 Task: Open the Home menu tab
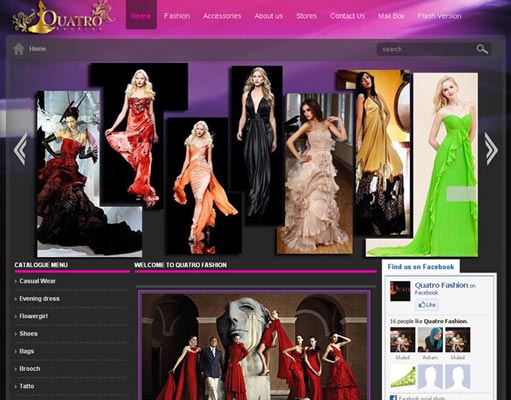pyautogui.click(x=141, y=15)
